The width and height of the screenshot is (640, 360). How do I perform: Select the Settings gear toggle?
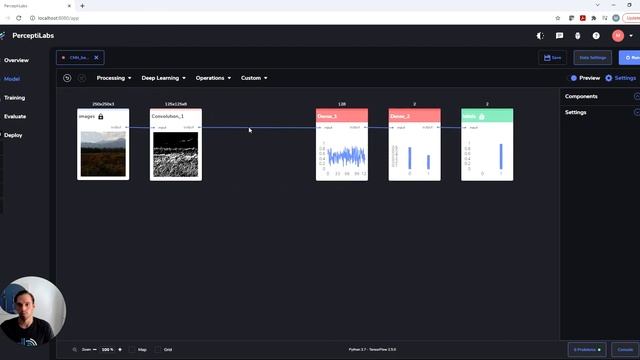(609, 78)
